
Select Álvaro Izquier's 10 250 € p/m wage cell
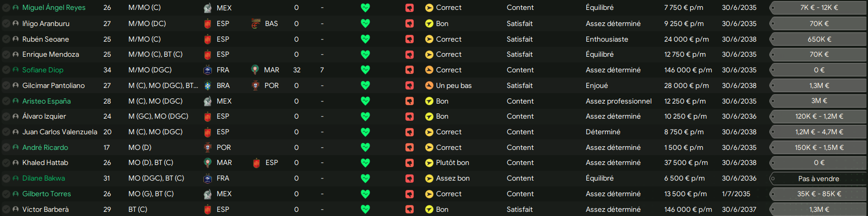pos(686,116)
